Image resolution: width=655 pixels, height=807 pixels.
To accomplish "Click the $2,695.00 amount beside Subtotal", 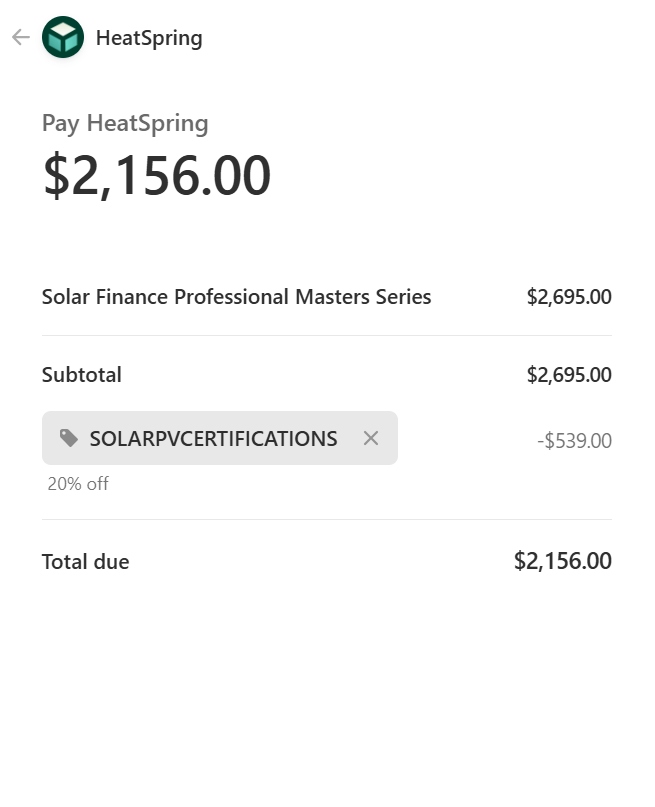I will [x=569, y=375].
